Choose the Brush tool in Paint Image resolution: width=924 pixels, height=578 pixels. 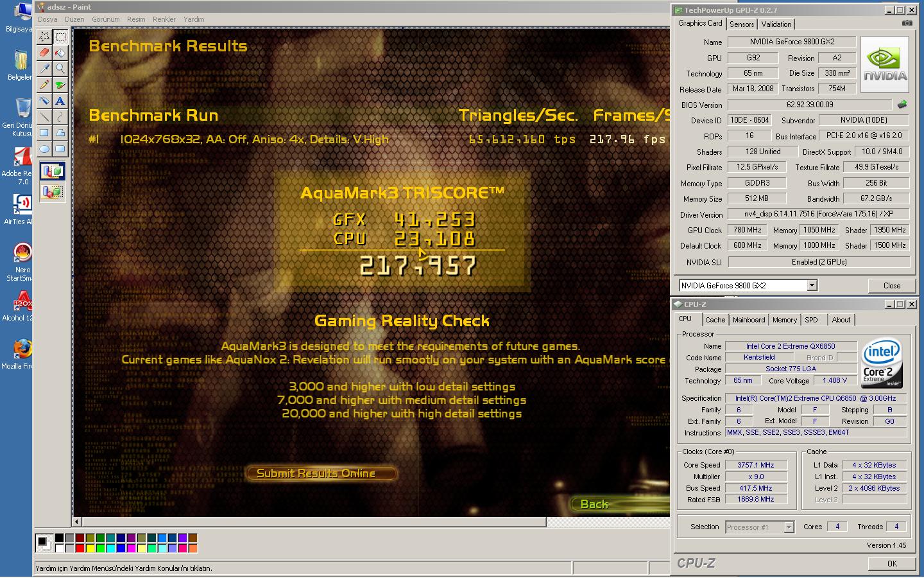point(60,84)
